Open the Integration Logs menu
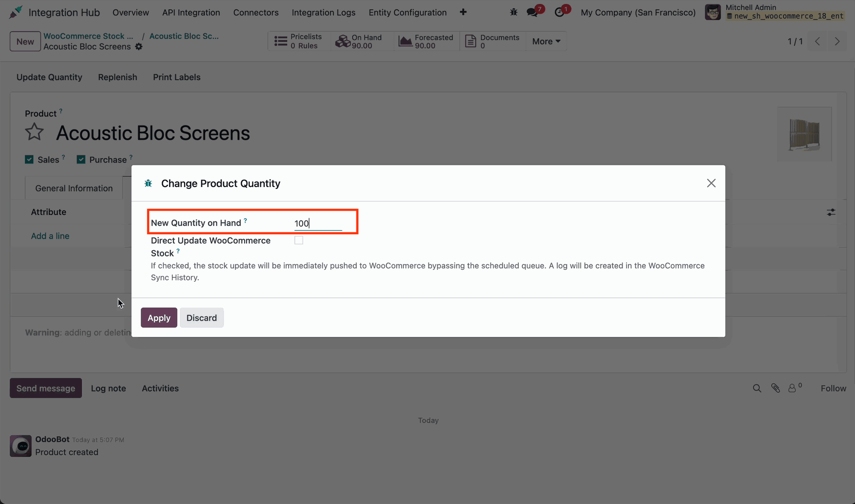Screen dimensions: 855x504 (x=323, y=12)
